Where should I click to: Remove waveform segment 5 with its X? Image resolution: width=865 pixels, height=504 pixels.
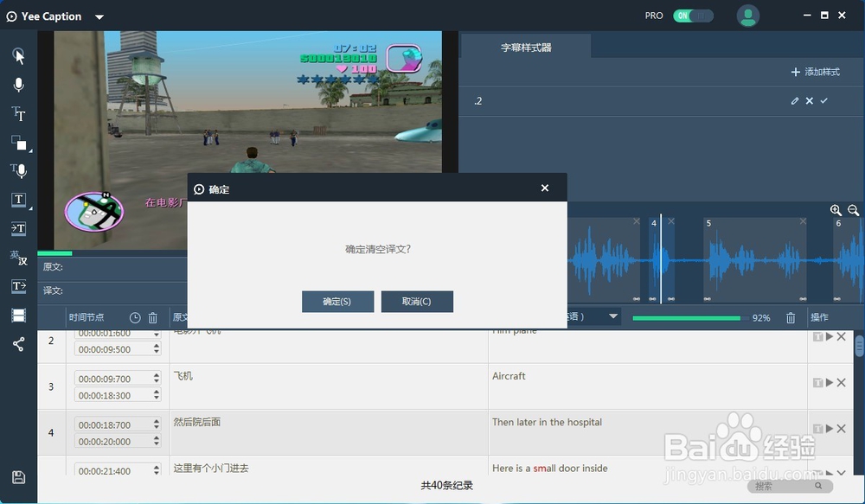coord(804,221)
